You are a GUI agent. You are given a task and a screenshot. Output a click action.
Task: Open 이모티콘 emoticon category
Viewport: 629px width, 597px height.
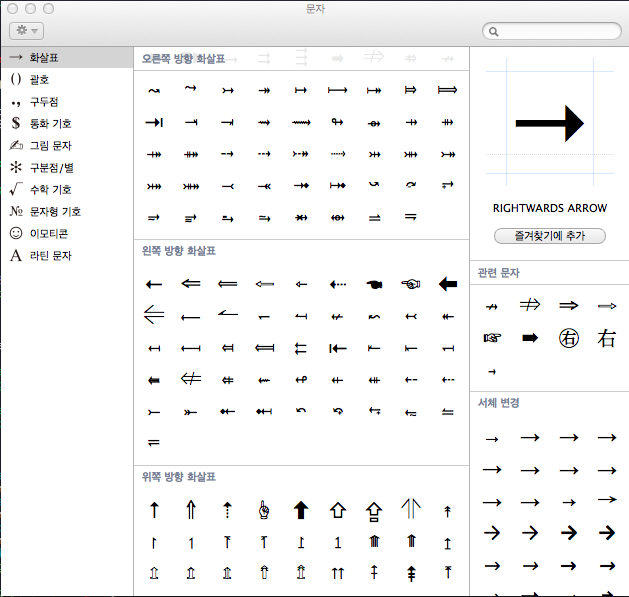pyautogui.click(x=67, y=233)
